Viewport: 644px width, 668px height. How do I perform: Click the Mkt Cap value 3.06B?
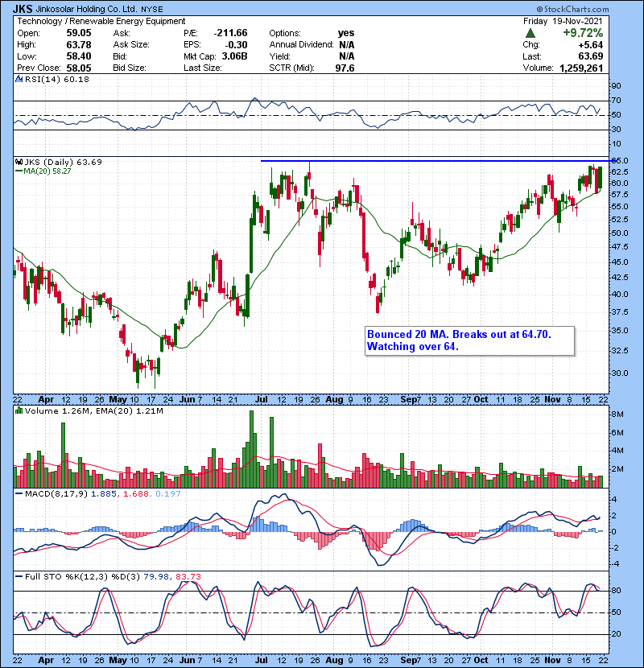click(x=234, y=56)
